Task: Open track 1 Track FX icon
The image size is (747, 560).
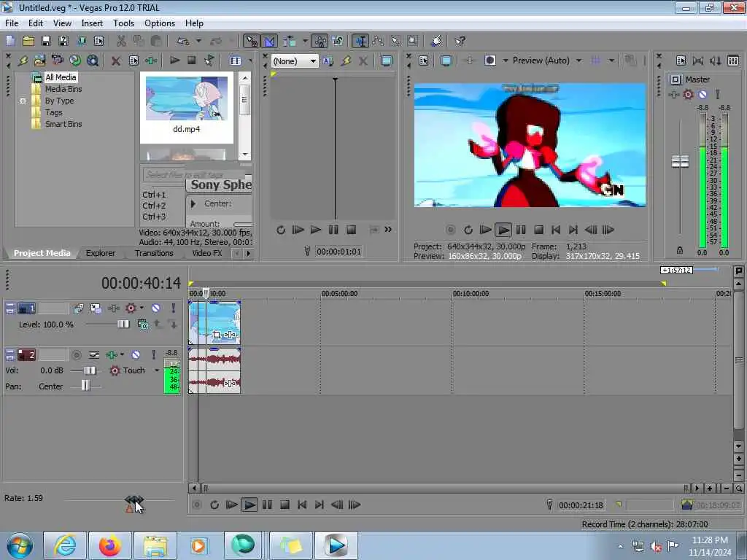Action: pos(113,308)
